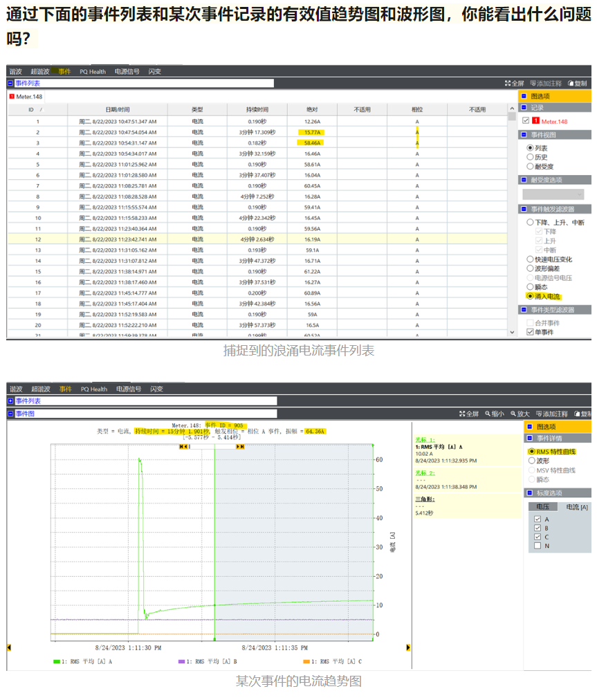Switch to 谐波 tab in upper window

tap(15, 71)
